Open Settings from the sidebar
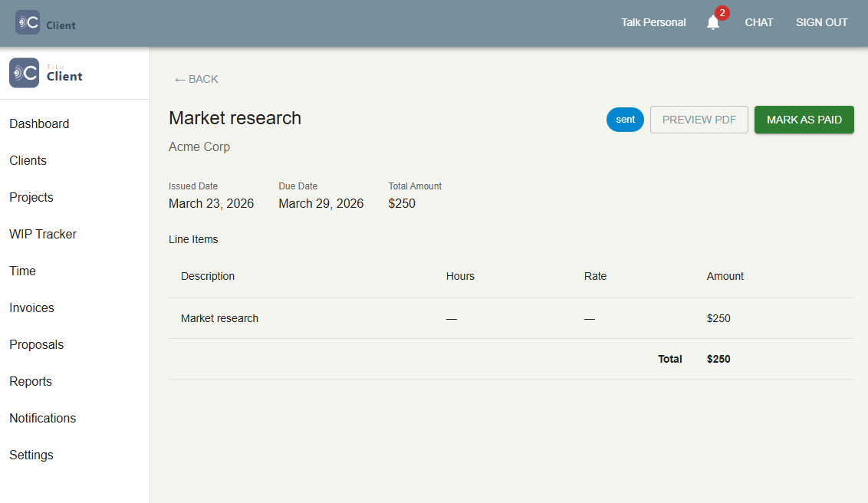This screenshot has height=503, width=868. point(31,455)
